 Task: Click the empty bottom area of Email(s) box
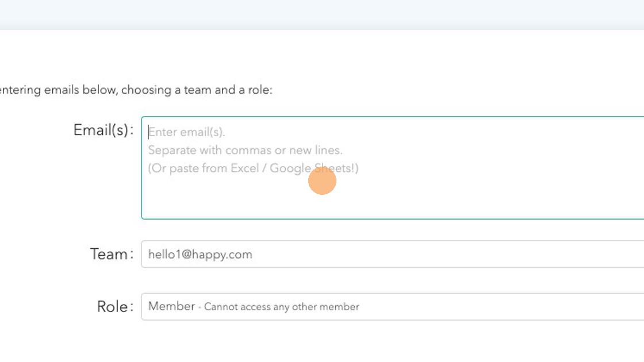[391, 204]
